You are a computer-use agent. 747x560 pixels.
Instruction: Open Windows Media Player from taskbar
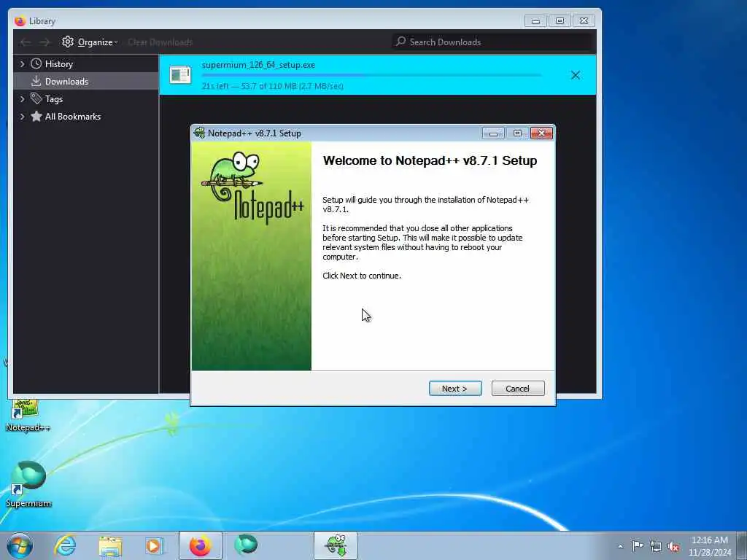coord(155,545)
